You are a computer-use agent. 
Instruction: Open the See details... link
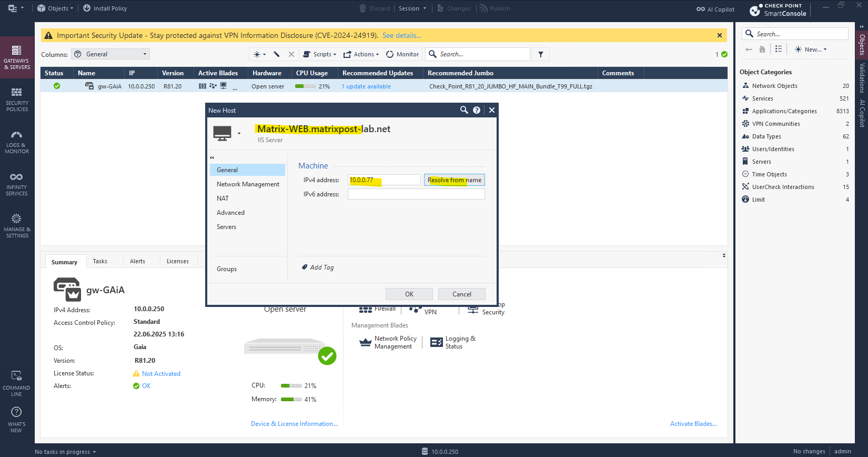point(401,35)
